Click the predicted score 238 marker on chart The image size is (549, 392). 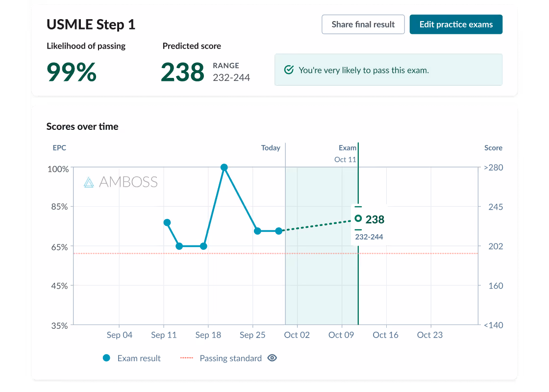click(x=358, y=219)
